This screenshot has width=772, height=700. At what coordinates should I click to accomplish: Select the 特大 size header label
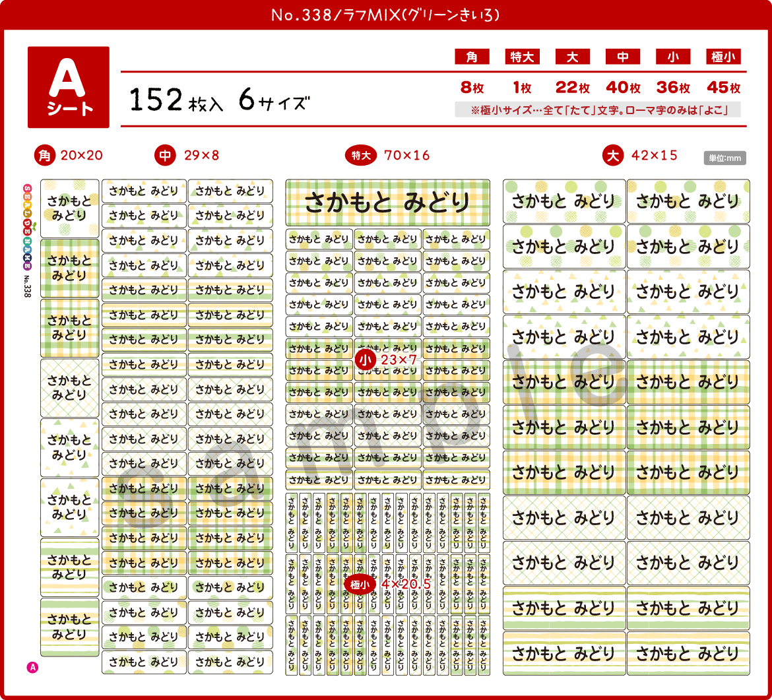coord(522,57)
